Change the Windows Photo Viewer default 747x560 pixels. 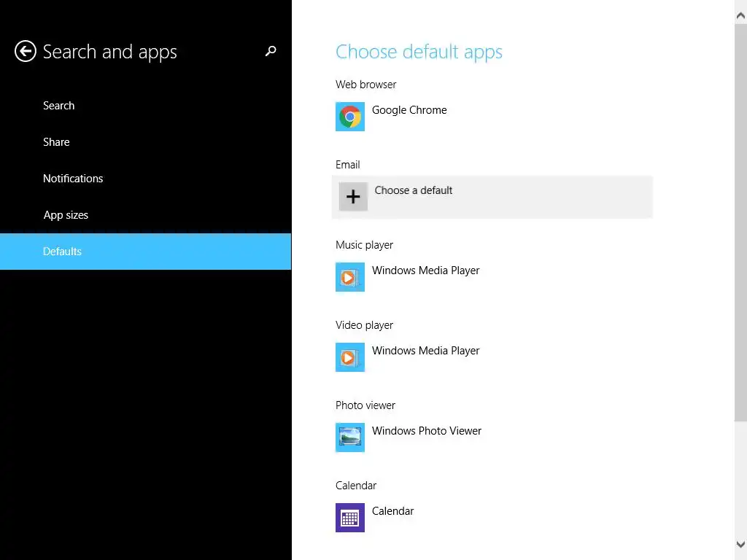(426, 431)
